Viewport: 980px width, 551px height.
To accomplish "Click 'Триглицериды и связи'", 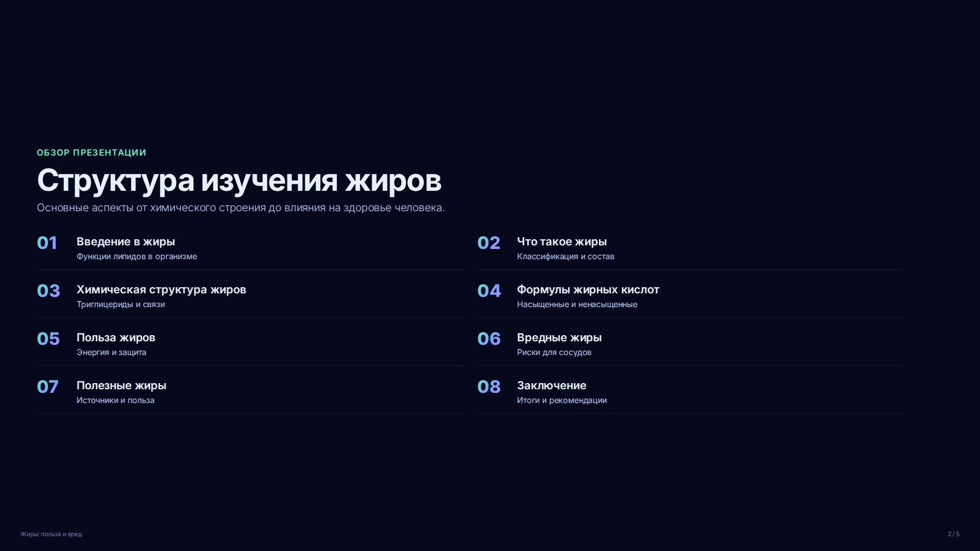I will 120,304.
